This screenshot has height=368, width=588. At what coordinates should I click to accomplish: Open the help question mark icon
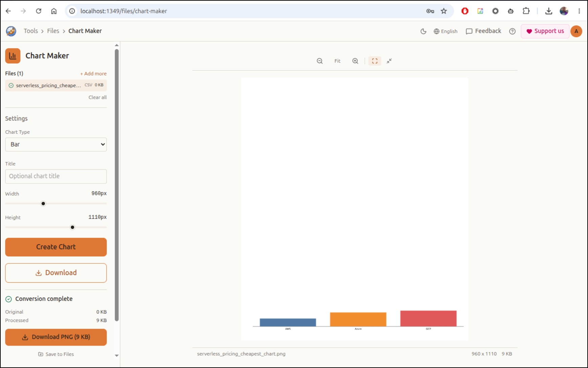512,31
